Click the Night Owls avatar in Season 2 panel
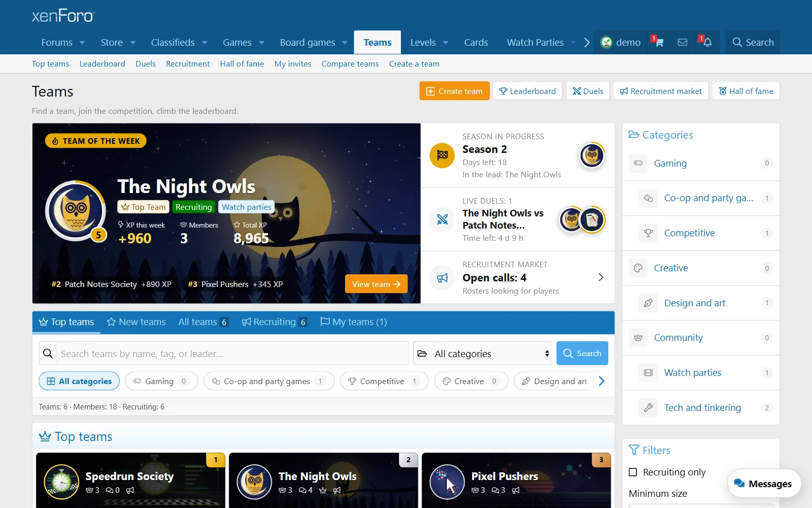Screen dimensions: 812x508 click(x=592, y=155)
